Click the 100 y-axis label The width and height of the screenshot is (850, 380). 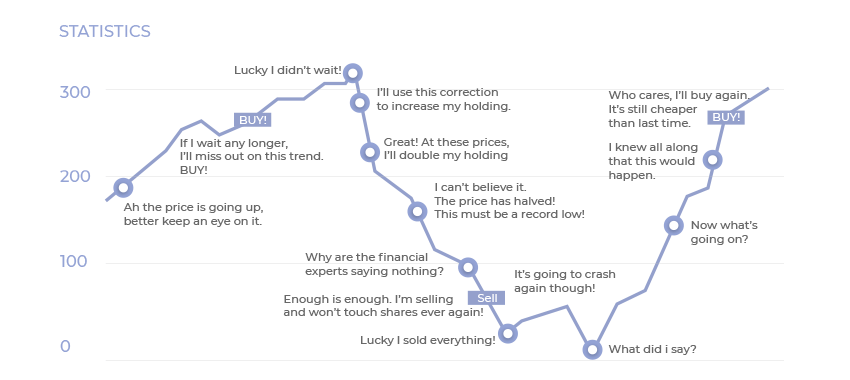pos(74,261)
